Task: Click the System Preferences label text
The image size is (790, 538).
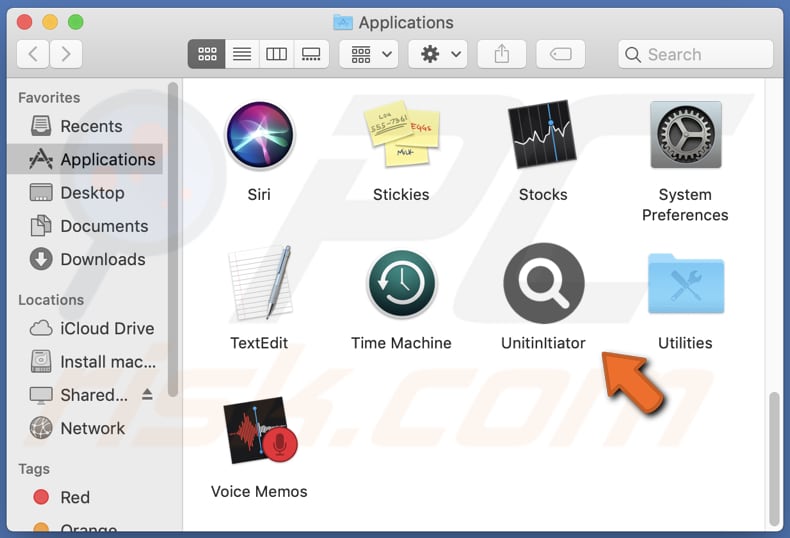Action: (x=685, y=205)
